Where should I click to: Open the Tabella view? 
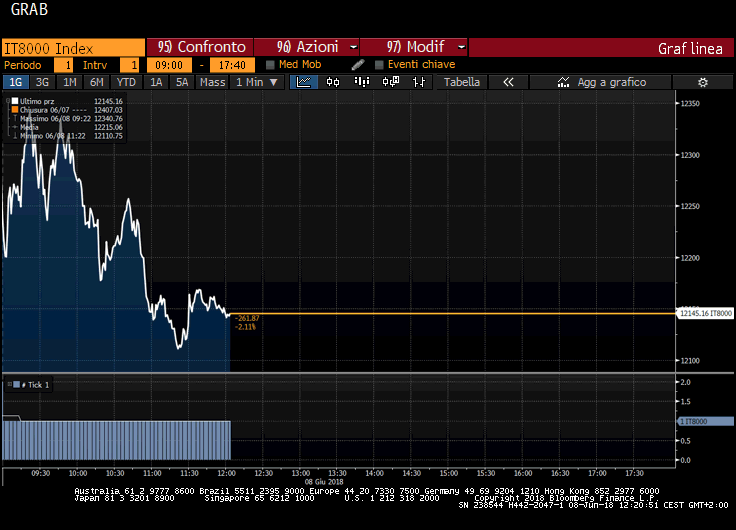click(x=462, y=82)
